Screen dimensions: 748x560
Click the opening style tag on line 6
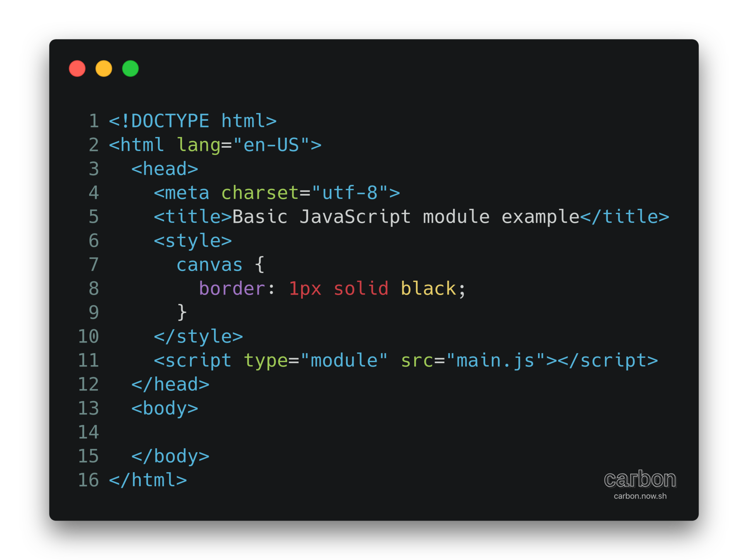pyautogui.click(x=193, y=241)
